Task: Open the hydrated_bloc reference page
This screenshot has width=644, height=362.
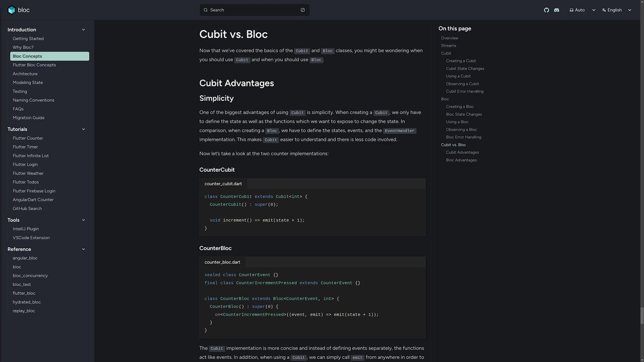Action: coord(27,302)
